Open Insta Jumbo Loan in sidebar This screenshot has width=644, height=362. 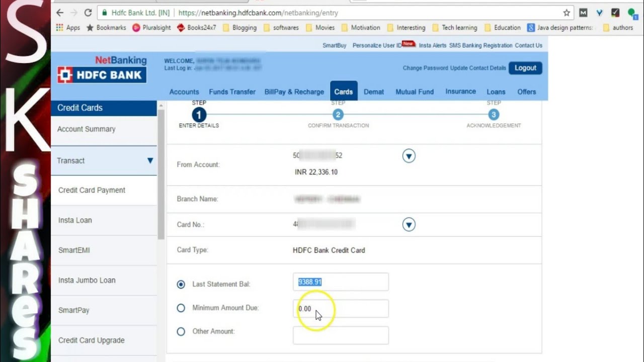coord(104,281)
